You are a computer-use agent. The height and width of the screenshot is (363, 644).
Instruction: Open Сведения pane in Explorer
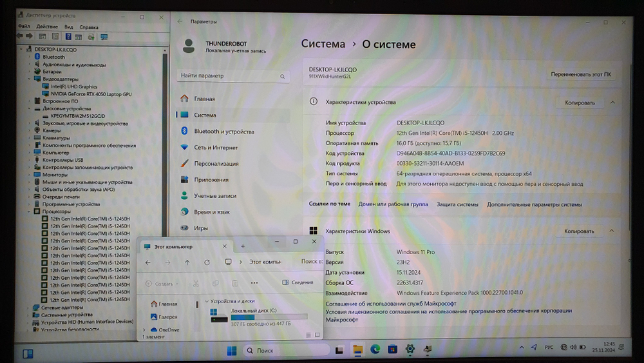(x=298, y=282)
